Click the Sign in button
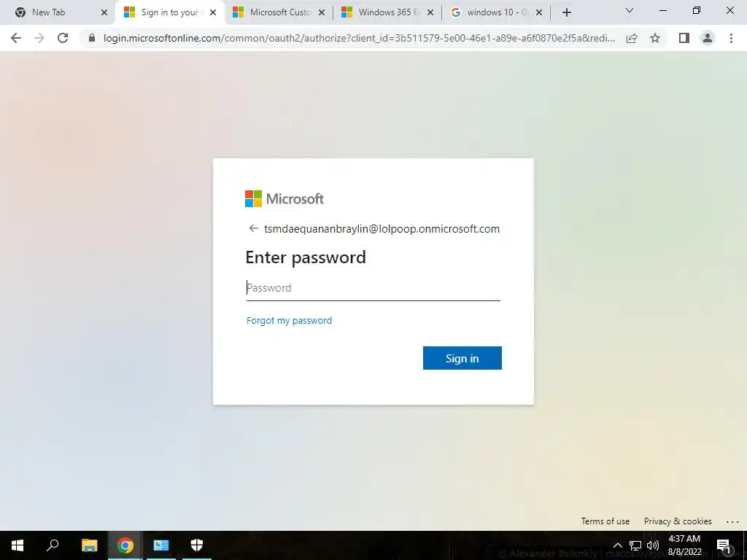Image resolution: width=747 pixels, height=560 pixels. point(462,358)
